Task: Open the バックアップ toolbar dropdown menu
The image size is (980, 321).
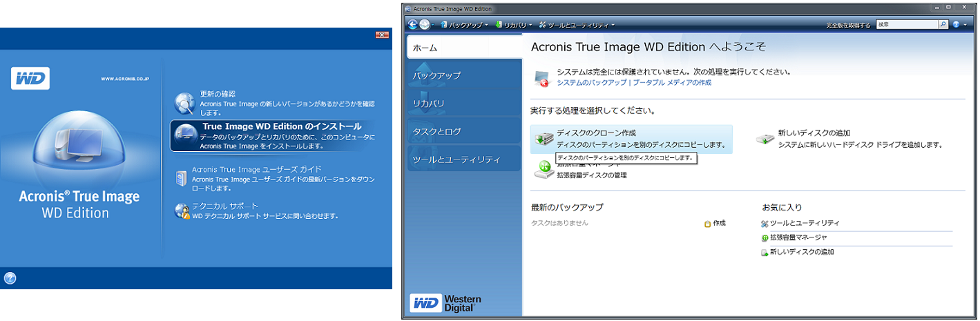Action: click(464, 25)
